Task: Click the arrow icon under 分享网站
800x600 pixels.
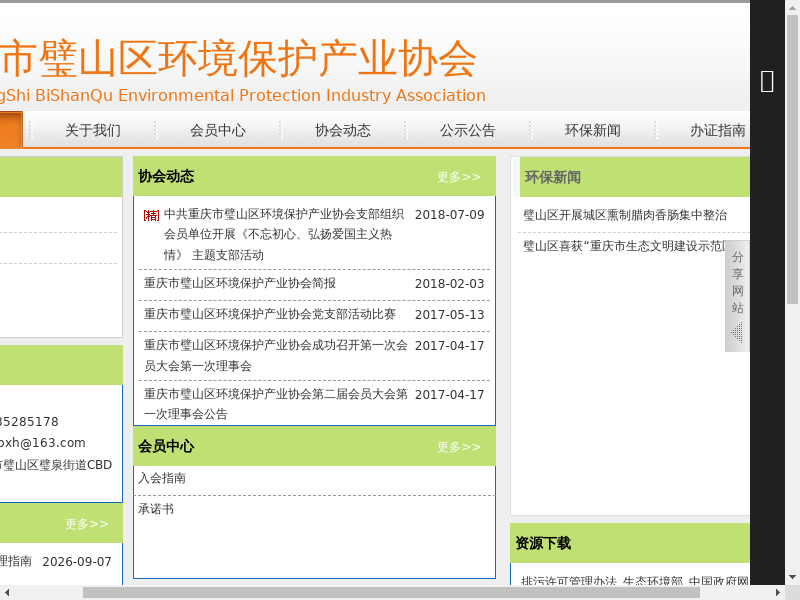Action: (x=737, y=333)
